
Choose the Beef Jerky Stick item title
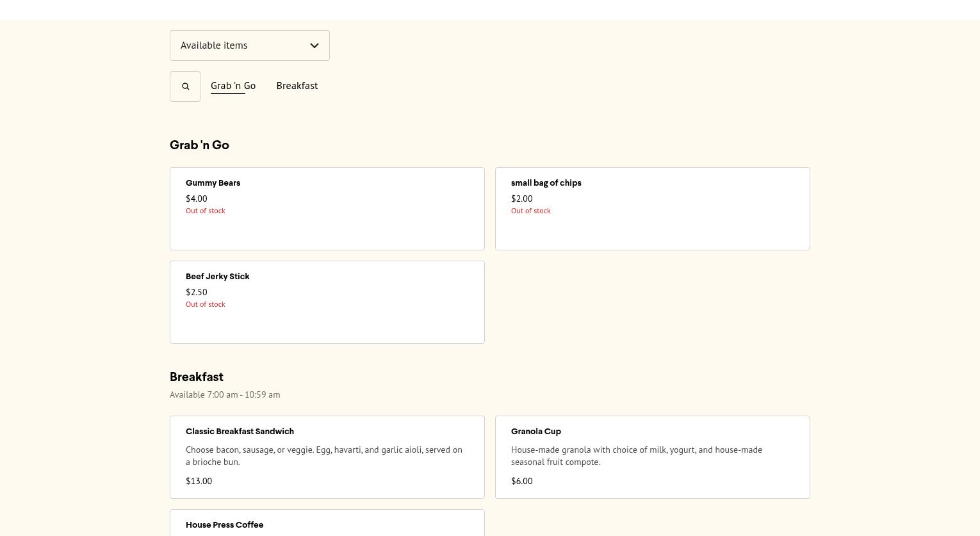pos(217,277)
